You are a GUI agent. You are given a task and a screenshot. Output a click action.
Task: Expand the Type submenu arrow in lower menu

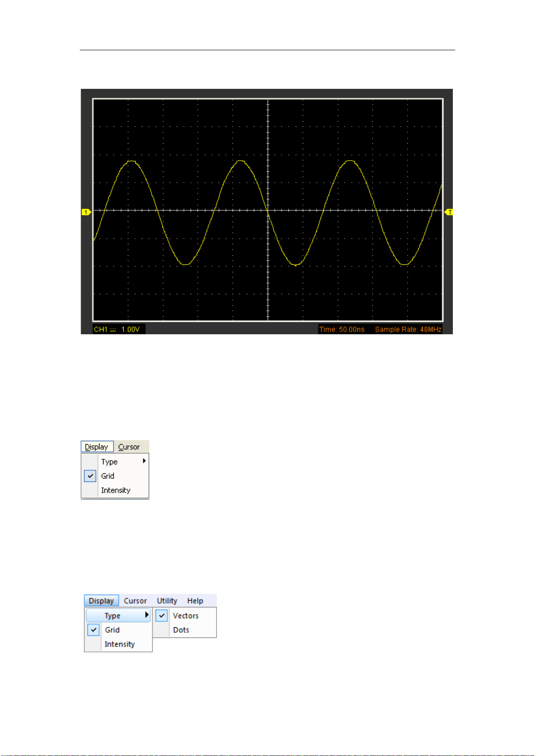tap(147, 615)
